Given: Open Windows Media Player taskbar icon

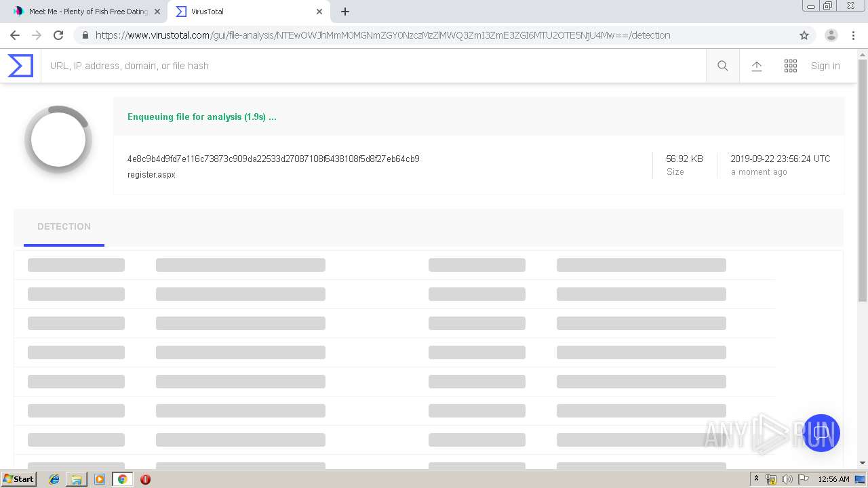Looking at the screenshot, I should pyautogui.click(x=100, y=479).
